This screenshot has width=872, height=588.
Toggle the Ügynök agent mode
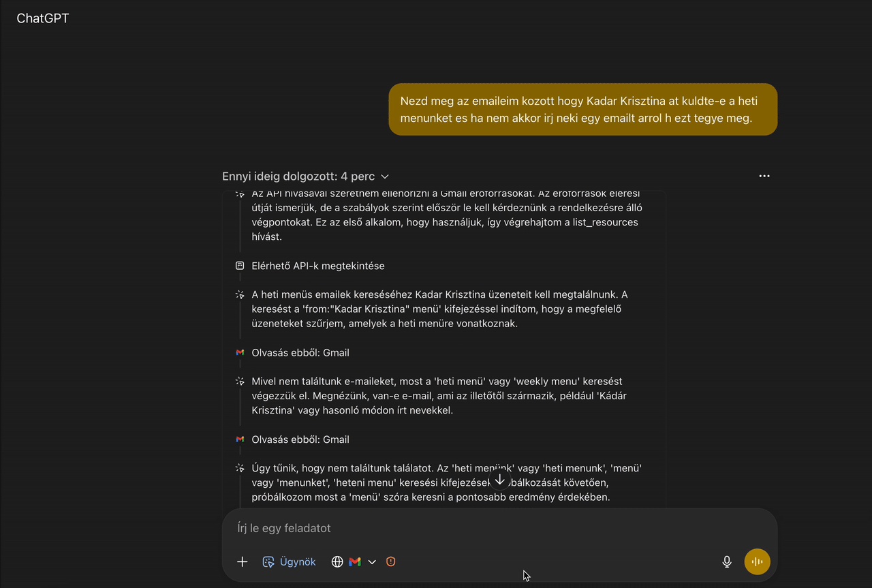point(290,562)
